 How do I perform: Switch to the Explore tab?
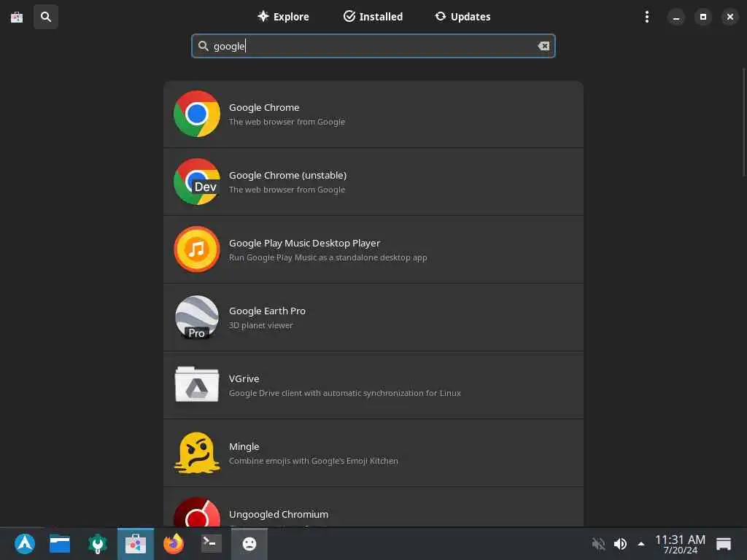pos(284,17)
